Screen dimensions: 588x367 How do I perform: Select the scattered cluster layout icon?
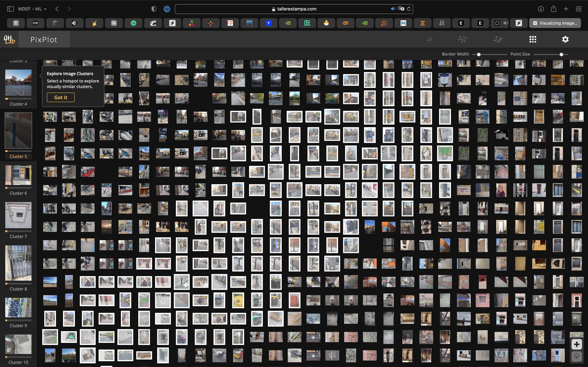point(463,39)
